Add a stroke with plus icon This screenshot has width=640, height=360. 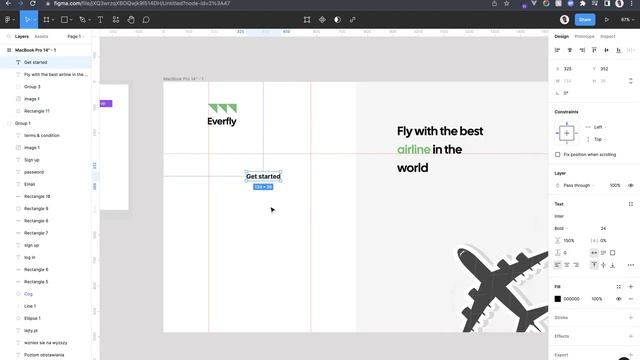click(631, 318)
